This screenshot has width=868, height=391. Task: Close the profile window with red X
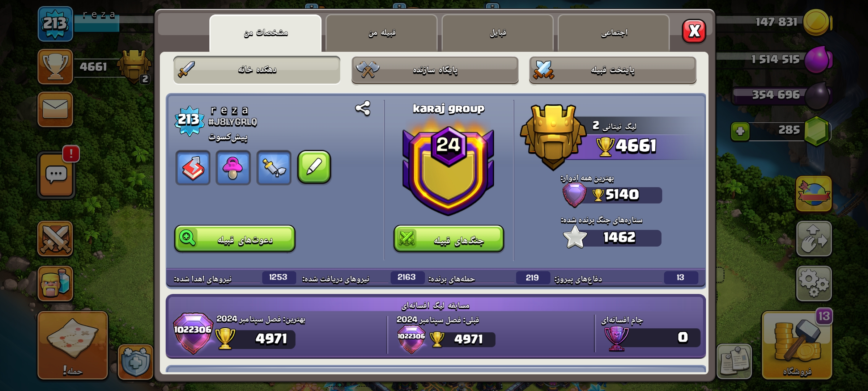(694, 31)
